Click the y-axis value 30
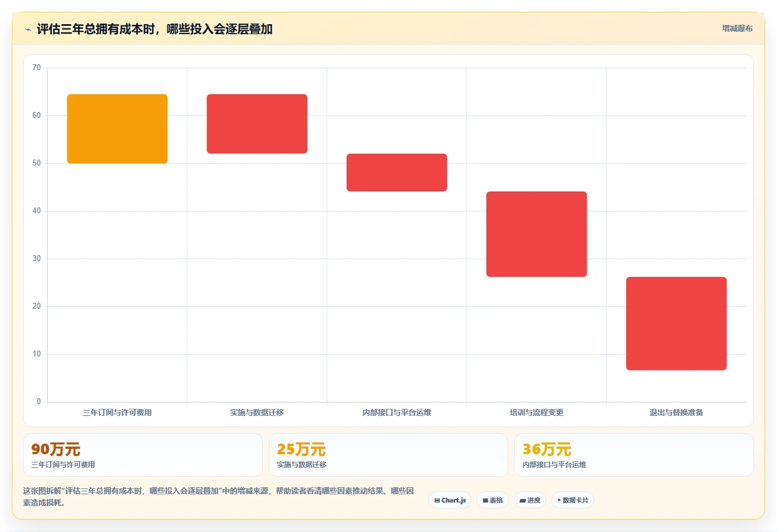The height and width of the screenshot is (532, 777). [x=37, y=259]
